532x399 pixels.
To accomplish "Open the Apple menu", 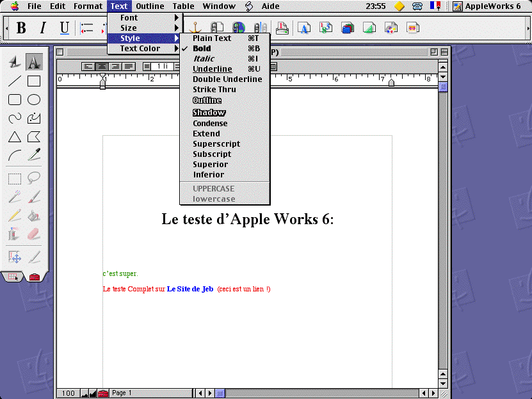I will point(15,6).
